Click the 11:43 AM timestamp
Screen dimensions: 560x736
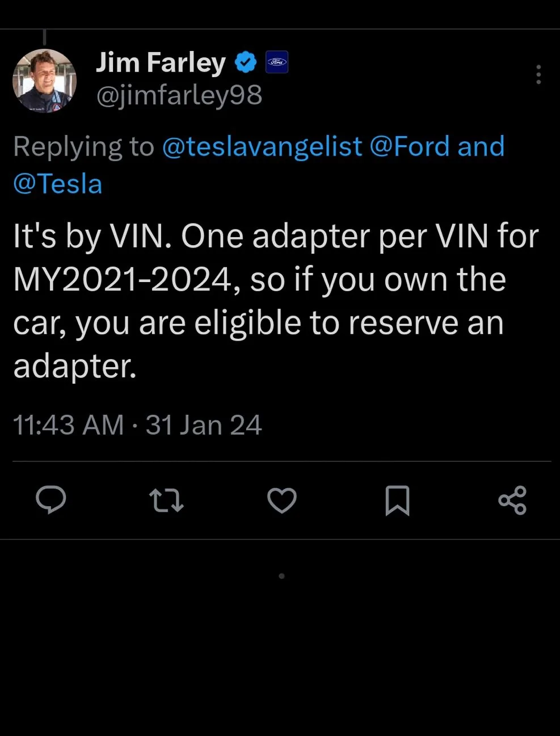(x=68, y=425)
